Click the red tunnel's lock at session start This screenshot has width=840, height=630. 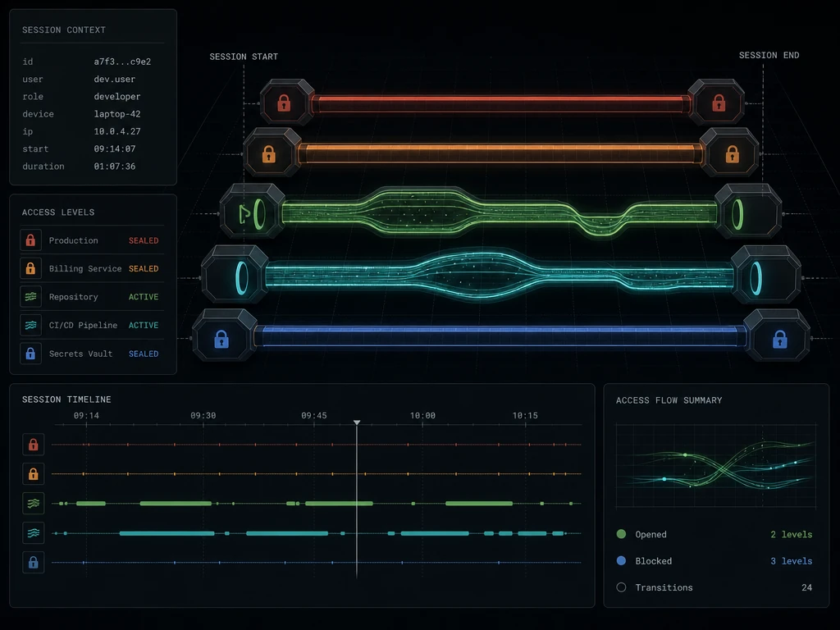tap(284, 103)
